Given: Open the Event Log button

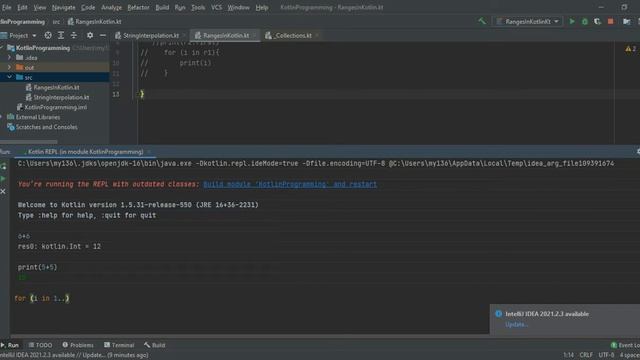Looking at the screenshot, I should 625,345.
